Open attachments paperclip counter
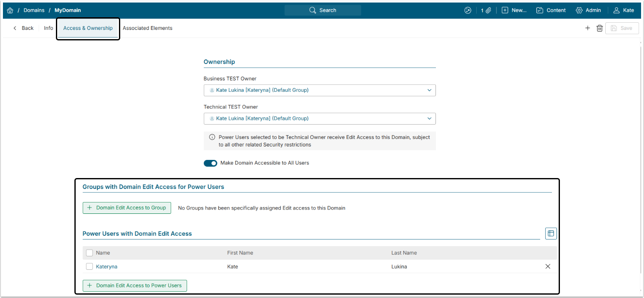Image resolution: width=644 pixels, height=298 pixels. pos(486,10)
